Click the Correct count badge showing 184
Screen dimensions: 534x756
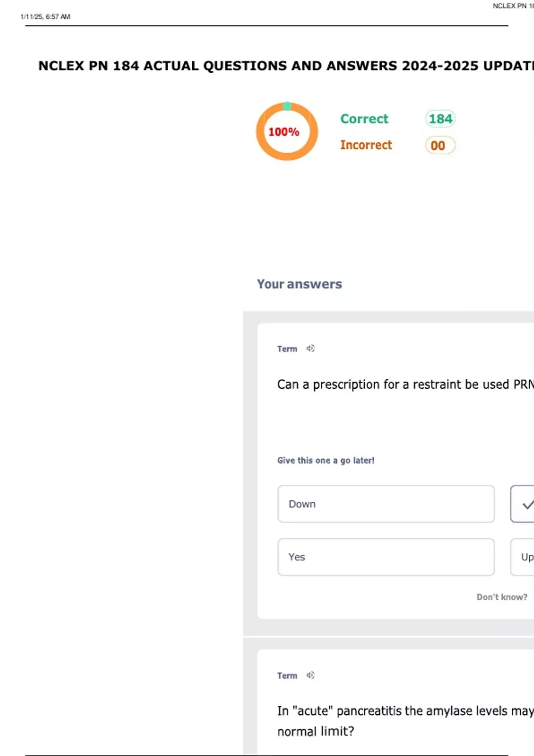point(440,119)
